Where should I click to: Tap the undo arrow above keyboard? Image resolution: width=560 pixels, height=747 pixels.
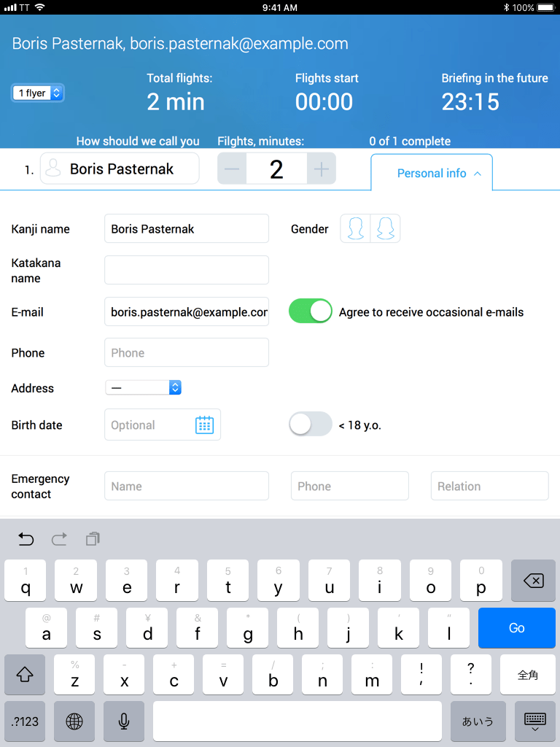pos(26,539)
